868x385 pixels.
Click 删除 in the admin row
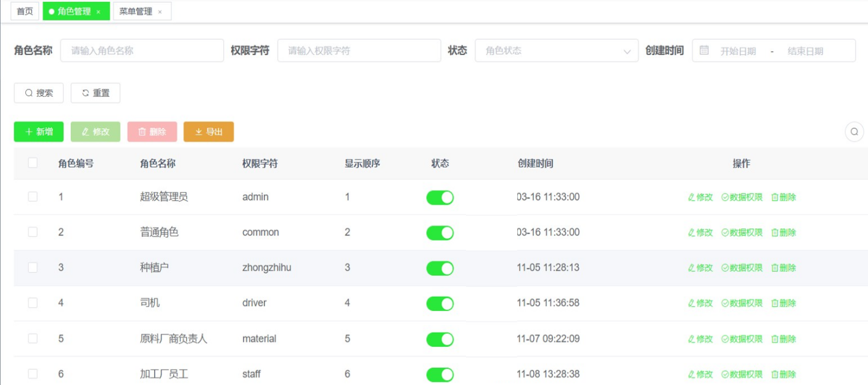(784, 197)
